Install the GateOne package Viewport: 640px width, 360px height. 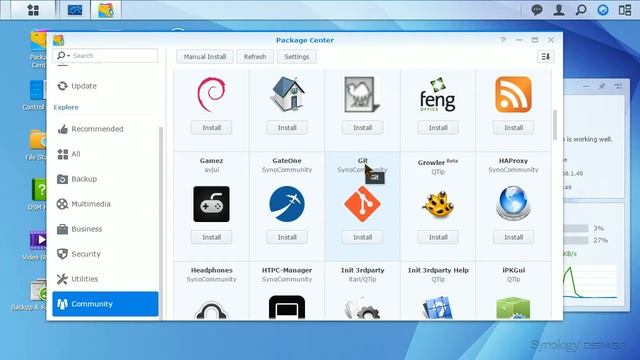pos(287,237)
